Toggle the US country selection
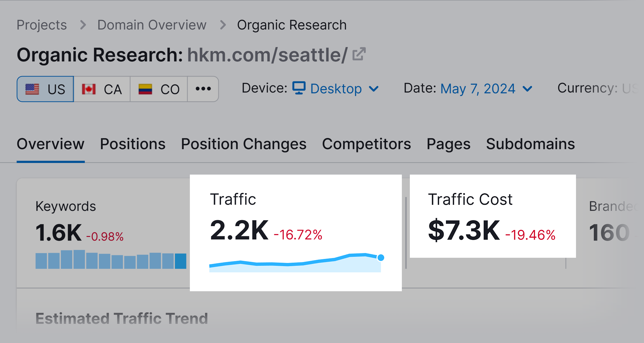 pyautogui.click(x=45, y=89)
